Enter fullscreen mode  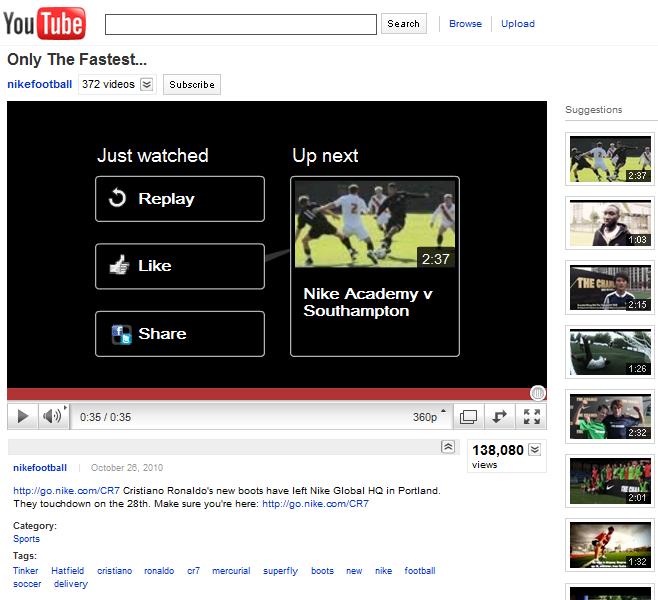[x=532, y=417]
